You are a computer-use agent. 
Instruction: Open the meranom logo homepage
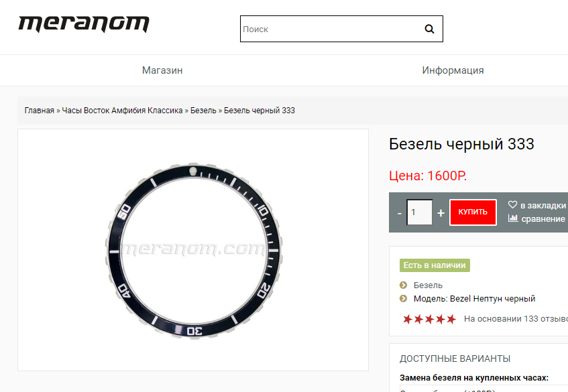pos(84,24)
